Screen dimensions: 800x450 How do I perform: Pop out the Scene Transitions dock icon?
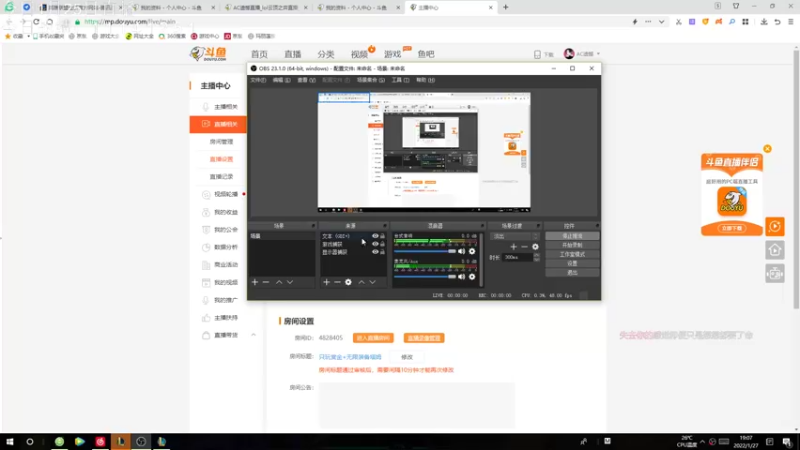[x=538, y=226]
